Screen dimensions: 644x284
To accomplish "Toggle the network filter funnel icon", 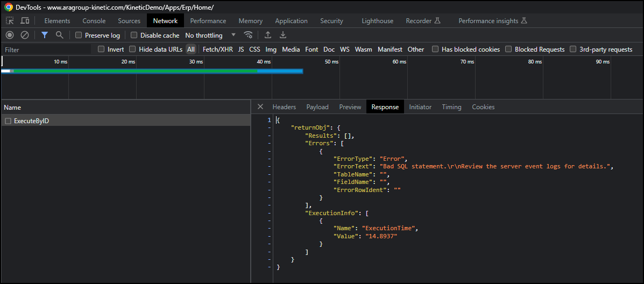I will coord(45,35).
